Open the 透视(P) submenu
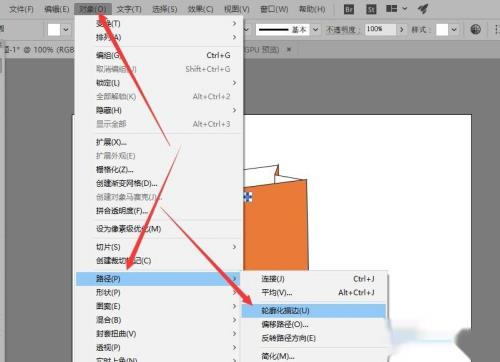500x362 pixels. 159,347
